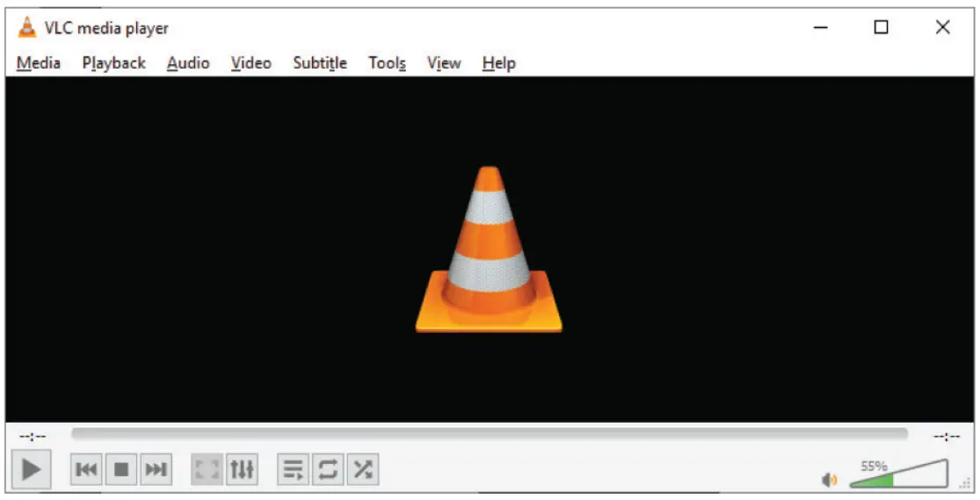Skip to previous media track
Viewport: 980px width, 500px height.
click(x=86, y=469)
